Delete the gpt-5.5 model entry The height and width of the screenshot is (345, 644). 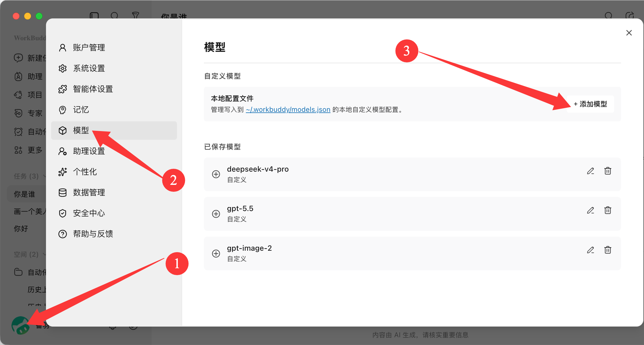[x=608, y=210]
